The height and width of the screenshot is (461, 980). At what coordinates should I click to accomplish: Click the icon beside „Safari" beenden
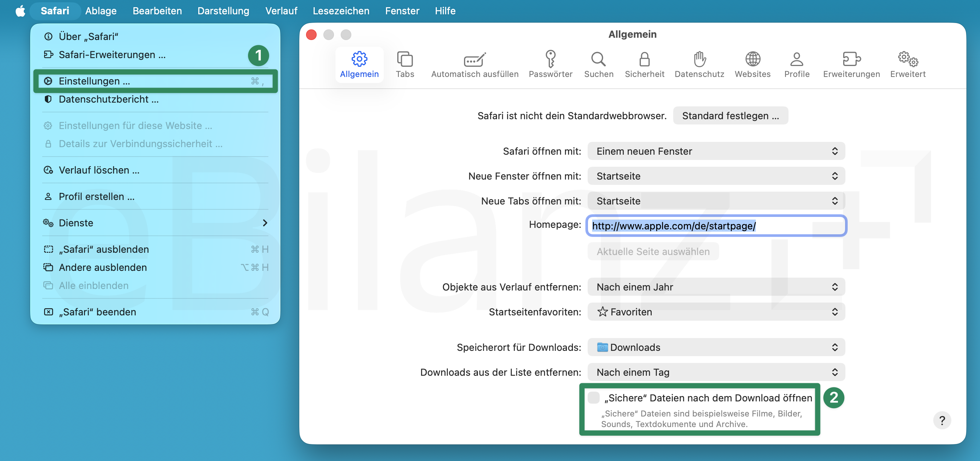48,312
